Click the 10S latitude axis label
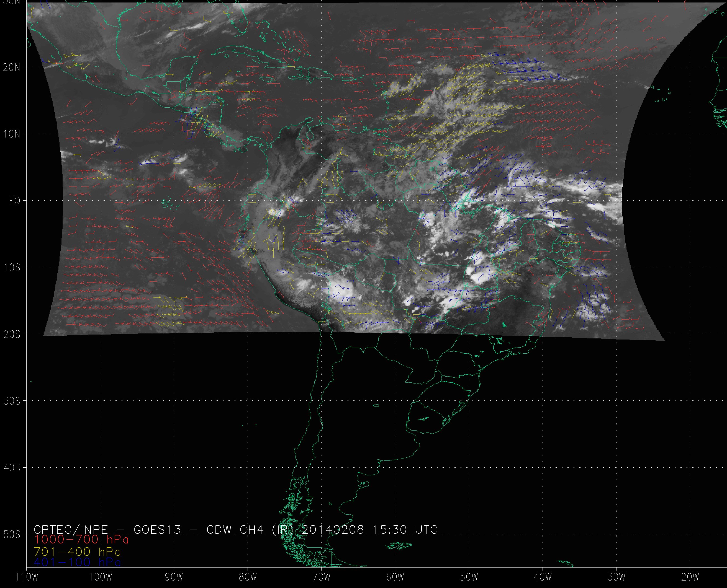Image resolution: width=727 pixels, height=588 pixels. tap(12, 268)
